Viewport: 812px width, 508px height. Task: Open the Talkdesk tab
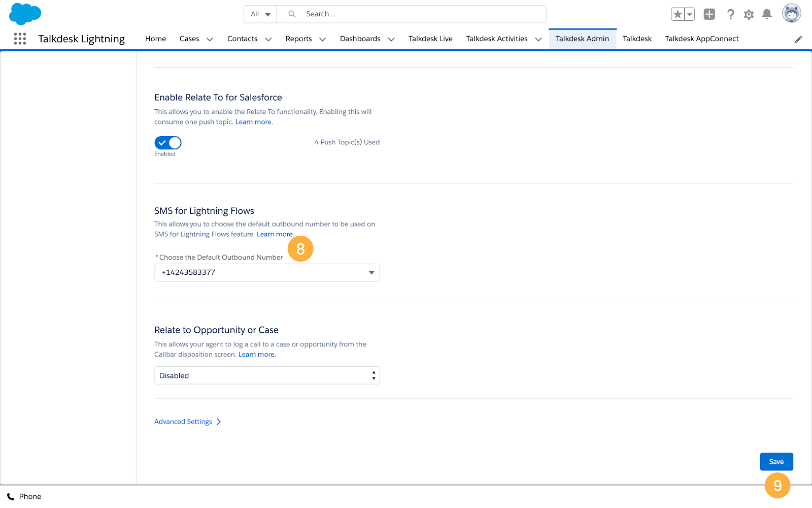pyautogui.click(x=637, y=39)
